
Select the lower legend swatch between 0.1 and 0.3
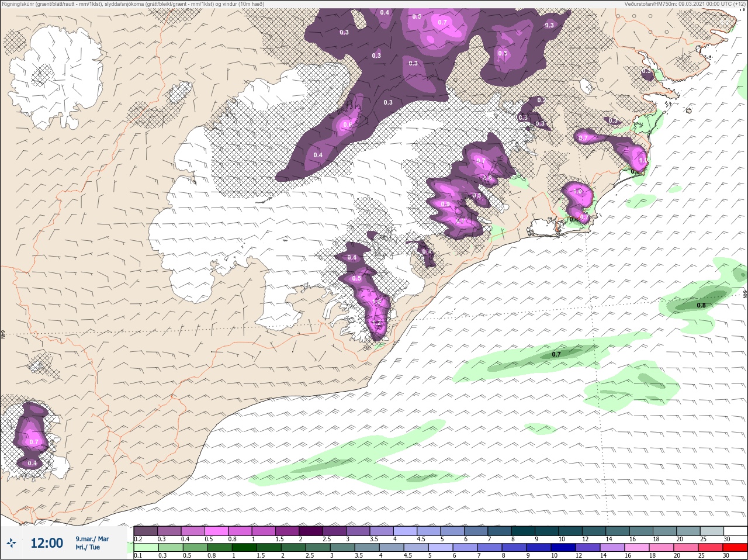[x=146, y=548]
